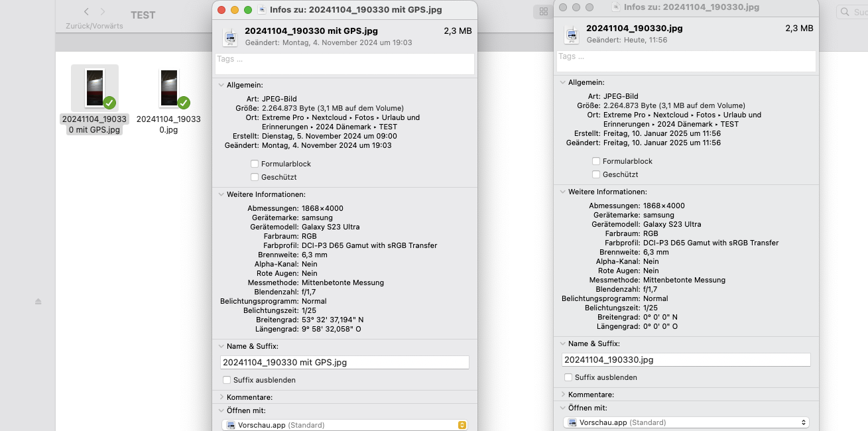Select the '20241104_190330 mit GPS.jpg' file thumbnail
This screenshot has width=868, height=431.
tap(95, 88)
